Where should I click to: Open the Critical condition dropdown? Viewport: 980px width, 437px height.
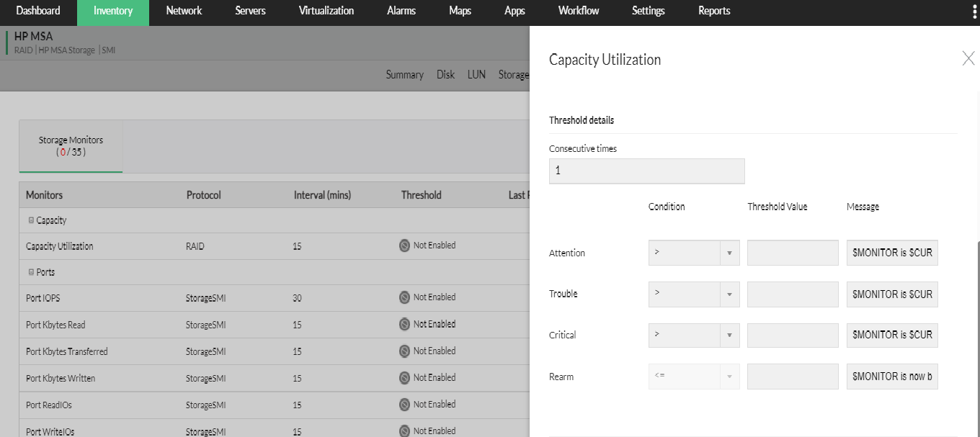pos(730,335)
